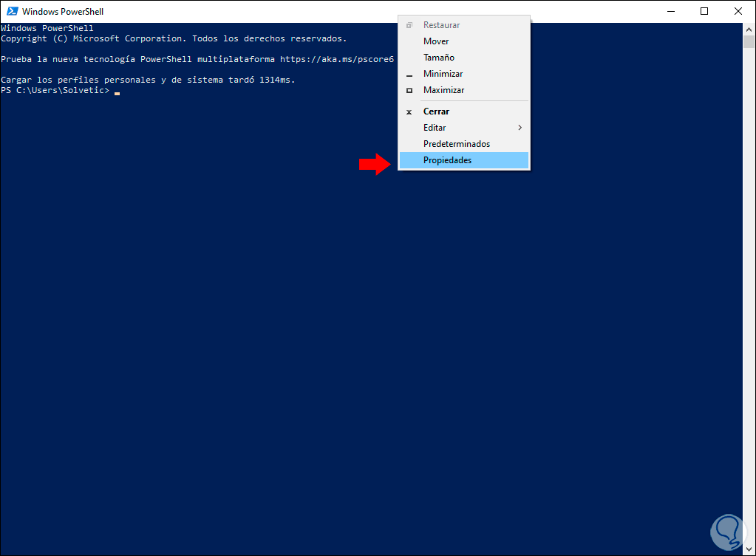The image size is (756, 556).
Task: Expand the Editar submenu
Action: coord(464,128)
